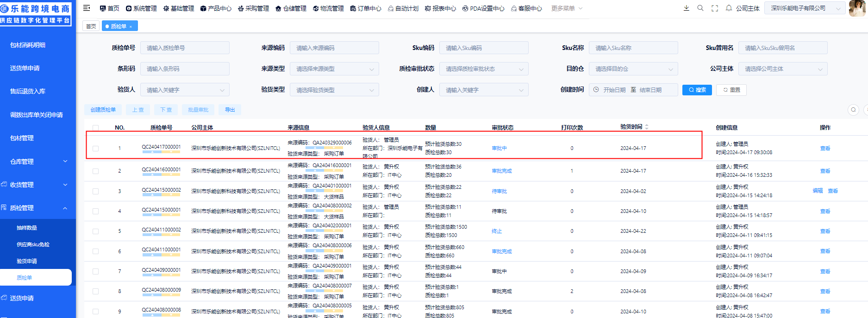
Task: Focus the 质检单号 input field
Action: pyautogui.click(x=185, y=48)
